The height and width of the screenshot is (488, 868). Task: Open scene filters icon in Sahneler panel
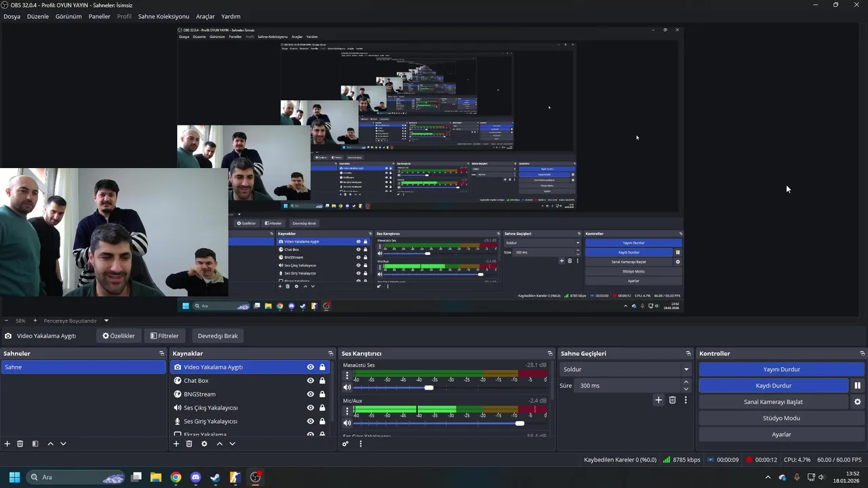pyautogui.click(x=35, y=444)
